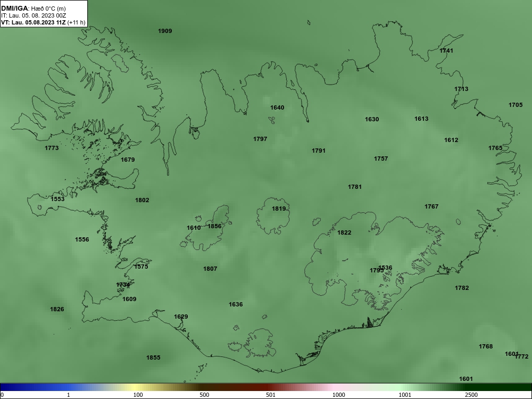Select the value 1536 on Vatnajökull
This screenshot has width=532, height=399.
(386, 268)
